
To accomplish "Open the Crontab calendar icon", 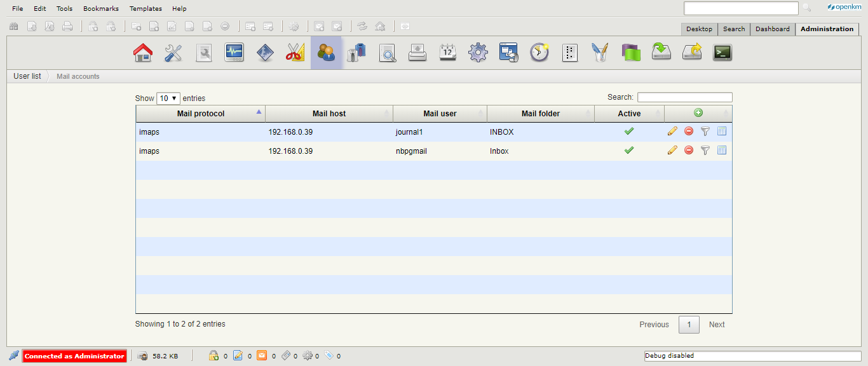I will click(x=448, y=53).
